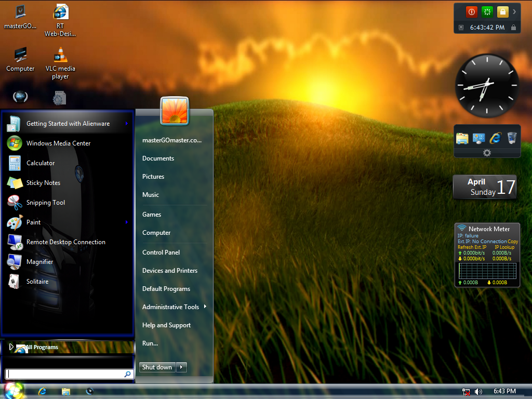Viewport: 532px width, 399px height.
Task: Open the Control Panel icon in the launcher gadget
Action: [478, 138]
